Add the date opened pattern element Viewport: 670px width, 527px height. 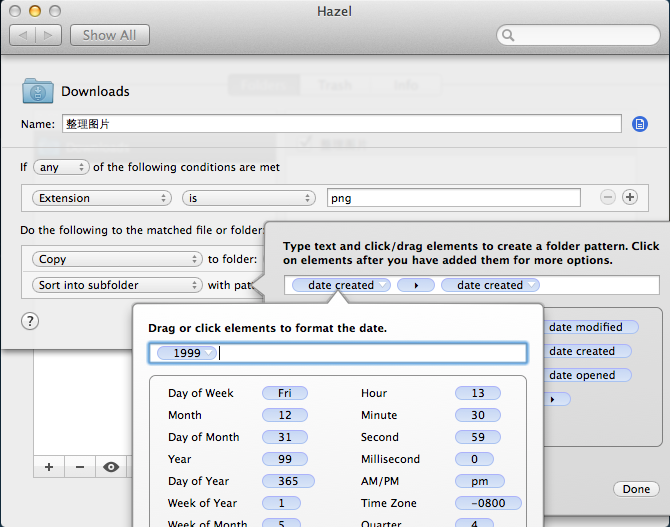click(x=587, y=375)
